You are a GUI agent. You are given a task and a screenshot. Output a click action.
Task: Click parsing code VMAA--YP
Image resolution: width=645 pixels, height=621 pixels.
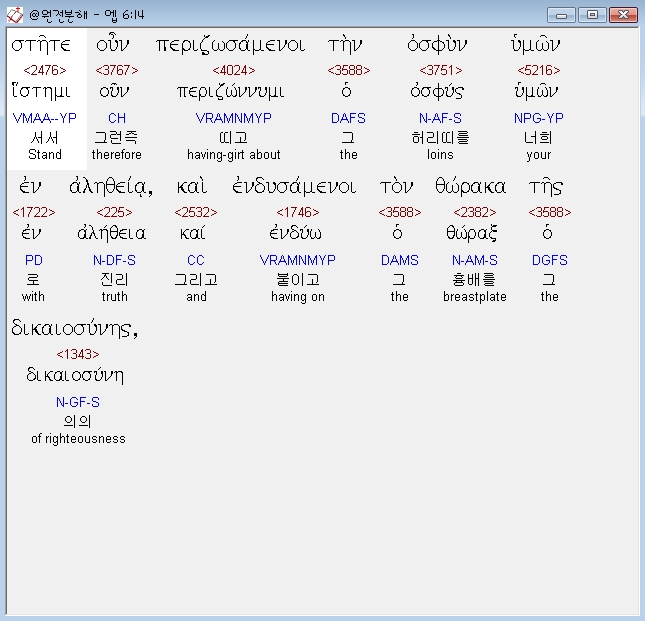tap(45, 118)
